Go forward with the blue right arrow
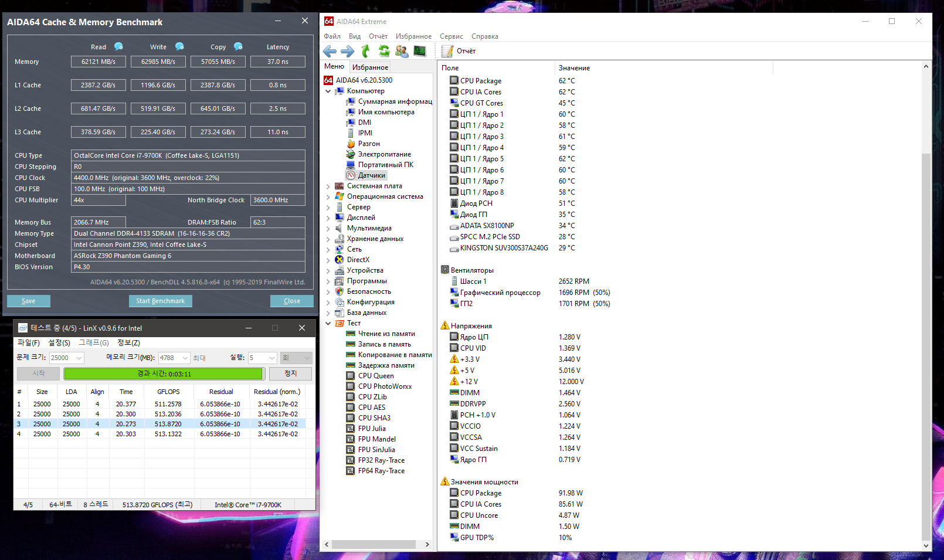944x560 pixels. 348,51
